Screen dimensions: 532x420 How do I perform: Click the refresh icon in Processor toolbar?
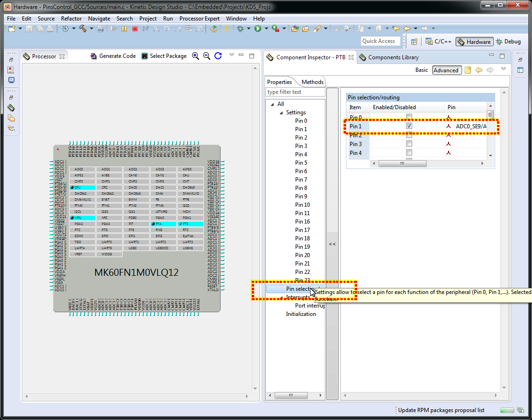[x=218, y=56]
